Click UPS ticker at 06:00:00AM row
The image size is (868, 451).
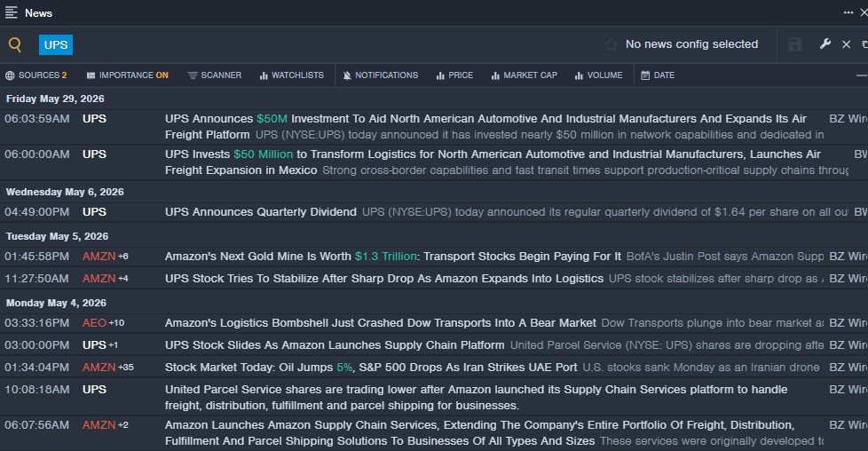coord(94,154)
